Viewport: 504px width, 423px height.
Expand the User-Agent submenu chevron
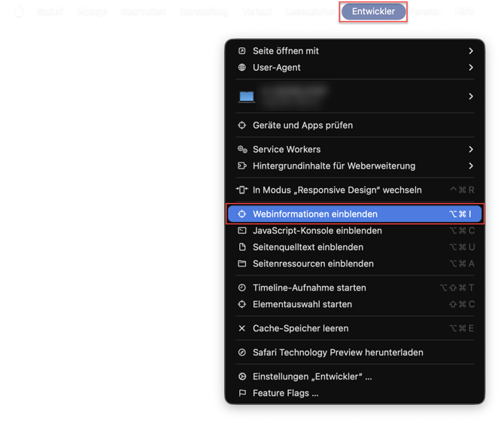(471, 68)
